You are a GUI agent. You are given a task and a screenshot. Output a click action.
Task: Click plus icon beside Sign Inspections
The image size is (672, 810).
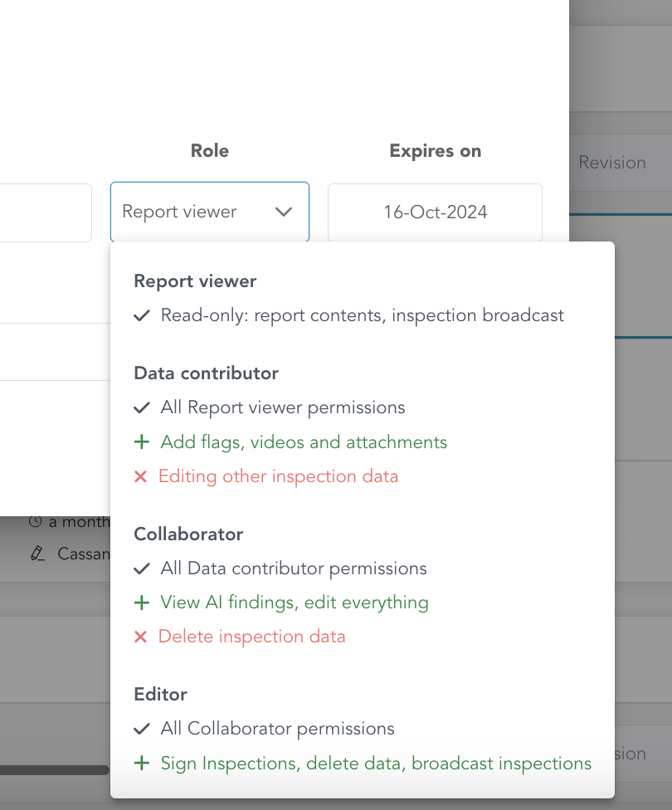click(x=142, y=764)
